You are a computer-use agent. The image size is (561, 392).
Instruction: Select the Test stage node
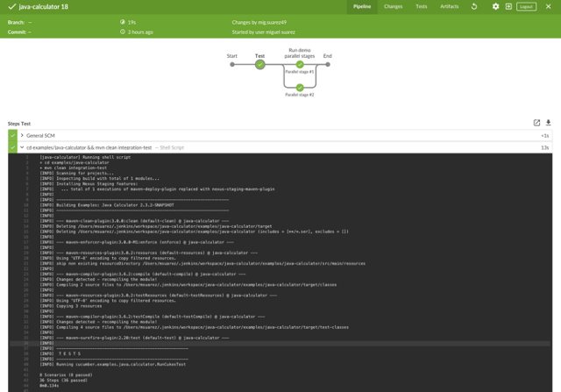click(x=260, y=64)
